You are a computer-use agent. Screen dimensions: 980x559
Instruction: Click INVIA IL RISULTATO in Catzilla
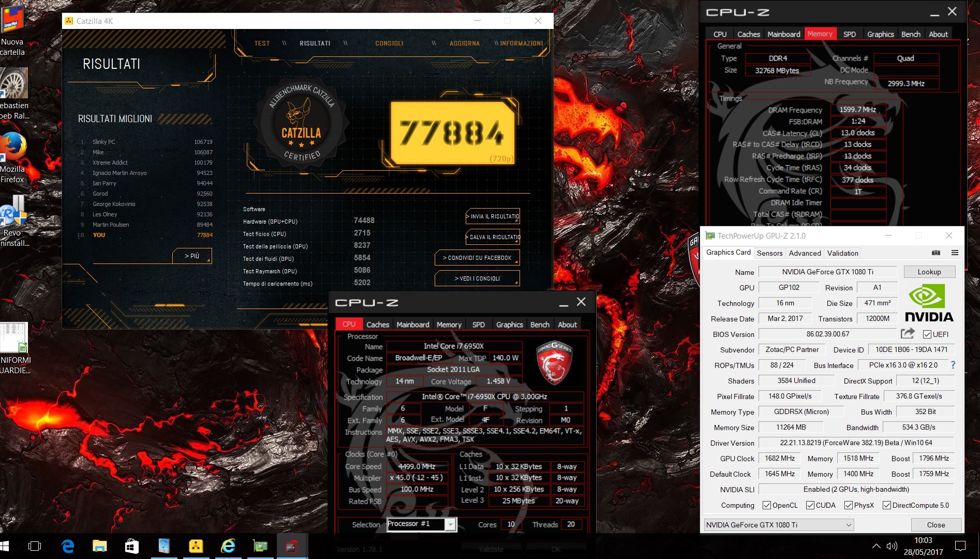coord(493,216)
